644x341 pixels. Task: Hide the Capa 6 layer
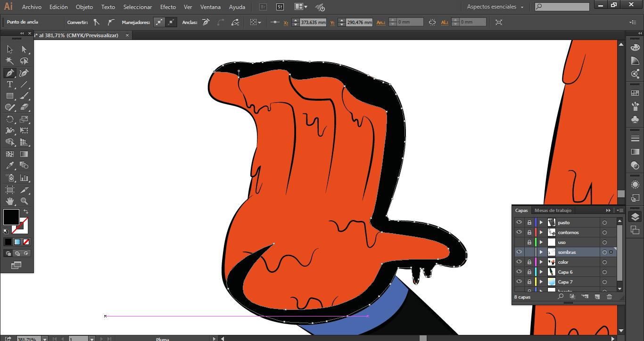point(519,272)
